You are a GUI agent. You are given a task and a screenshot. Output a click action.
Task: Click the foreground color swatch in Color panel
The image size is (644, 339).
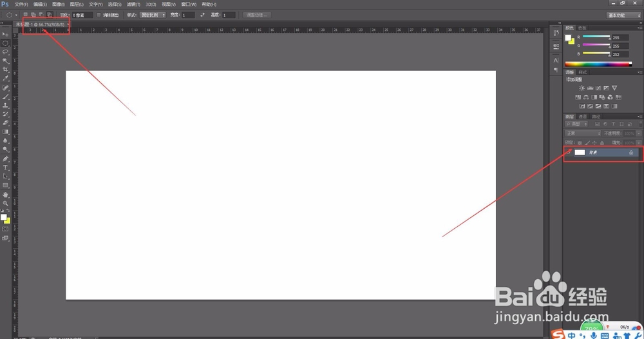pyautogui.click(x=568, y=38)
